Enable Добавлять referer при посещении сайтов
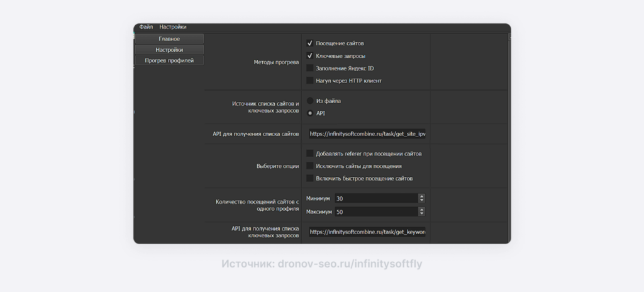This screenshot has height=292, width=644. click(310, 154)
